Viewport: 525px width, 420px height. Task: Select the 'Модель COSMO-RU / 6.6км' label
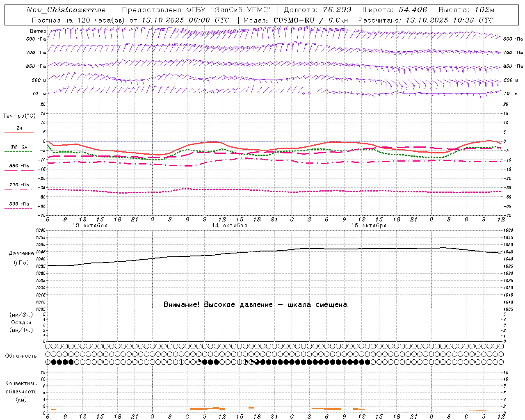[295, 20]
